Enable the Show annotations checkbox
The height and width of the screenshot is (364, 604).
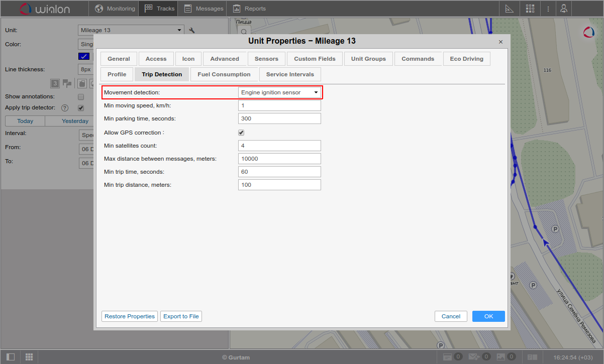coord(80,96)
